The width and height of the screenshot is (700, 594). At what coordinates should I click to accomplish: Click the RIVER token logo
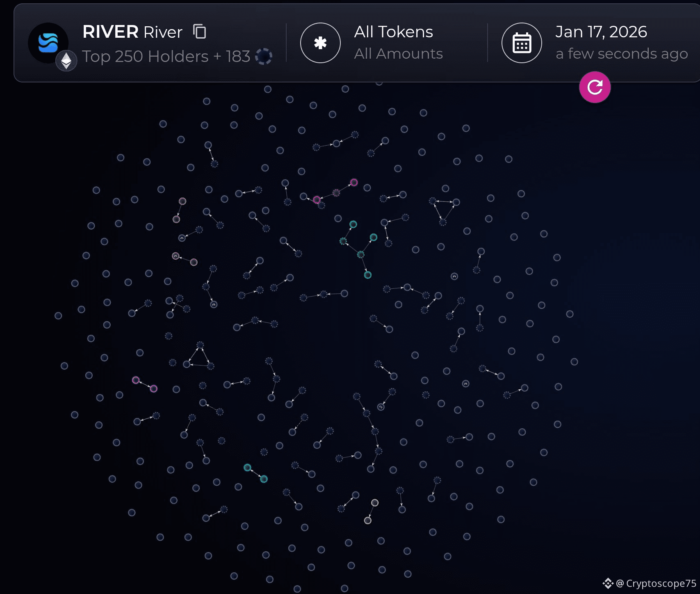pos(48,43)
